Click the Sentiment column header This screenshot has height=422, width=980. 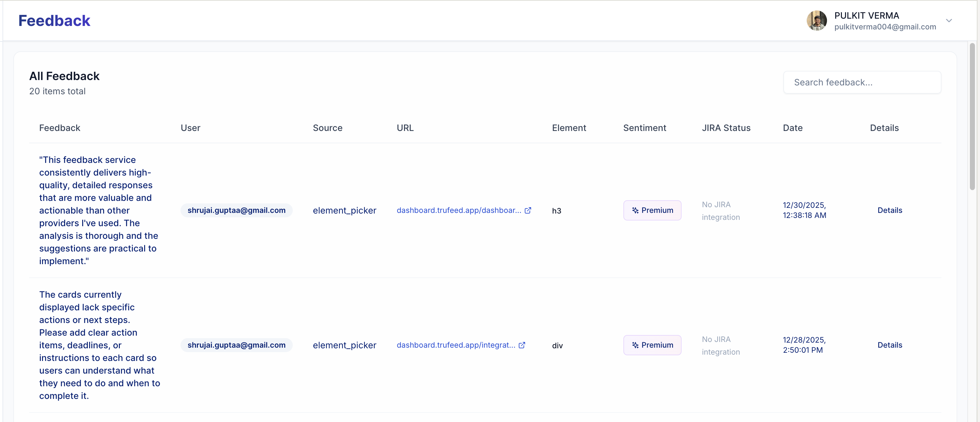(x=645, y=128)
